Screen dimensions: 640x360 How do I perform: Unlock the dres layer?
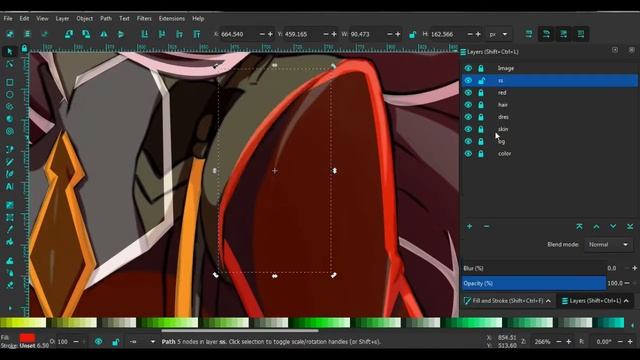pyautogui.click(x=481, y=117)
